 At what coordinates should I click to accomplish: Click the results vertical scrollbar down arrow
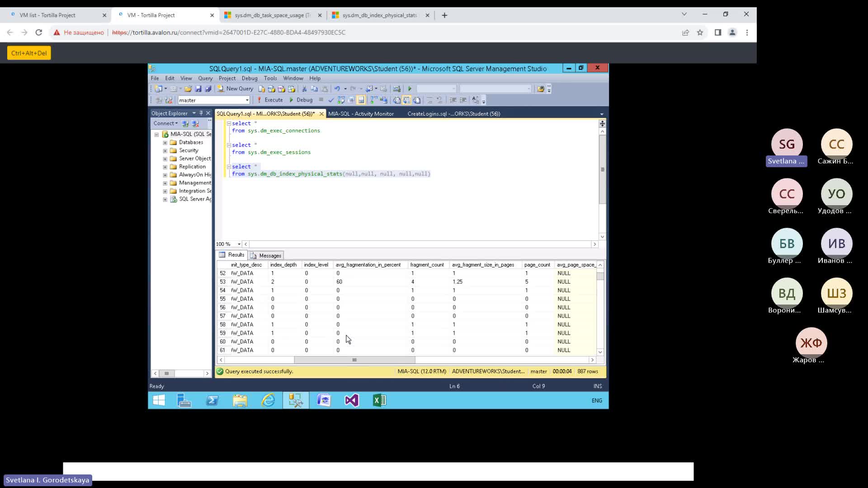coord(600,352)
